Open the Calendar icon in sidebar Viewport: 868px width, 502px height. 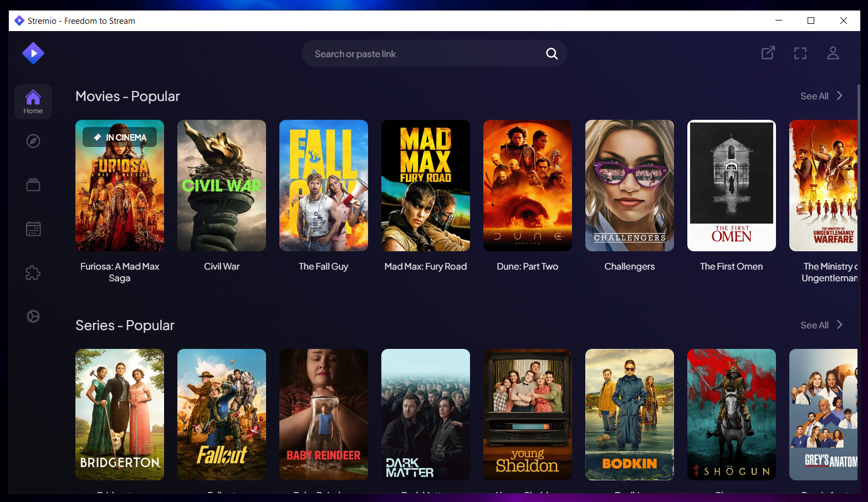point(33,229)
